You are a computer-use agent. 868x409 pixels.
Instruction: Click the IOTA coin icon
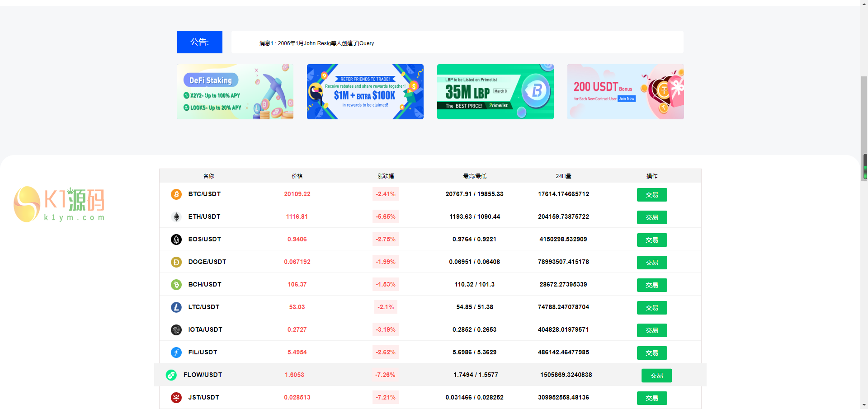(x=176, y=330)
